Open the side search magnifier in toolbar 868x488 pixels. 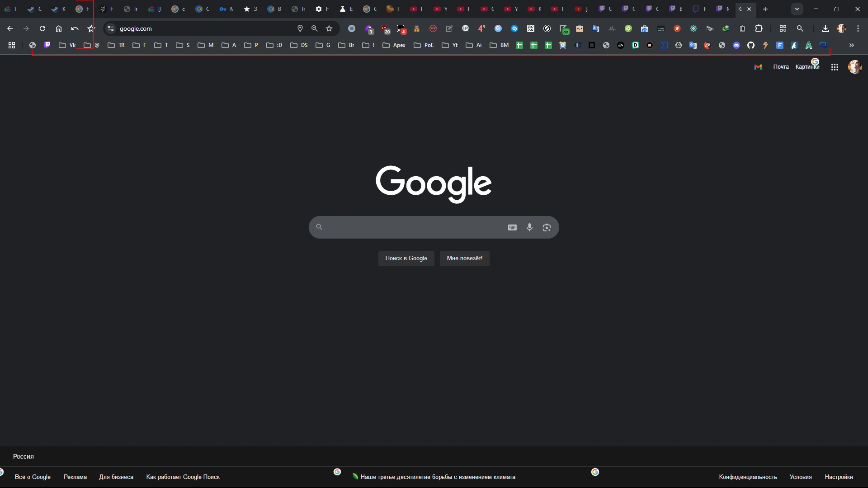tap(800, 28)
